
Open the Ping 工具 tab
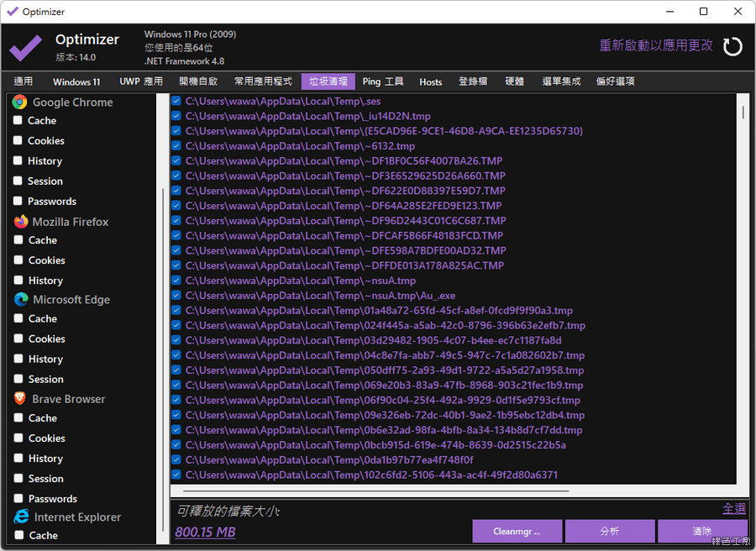point(383,81)
